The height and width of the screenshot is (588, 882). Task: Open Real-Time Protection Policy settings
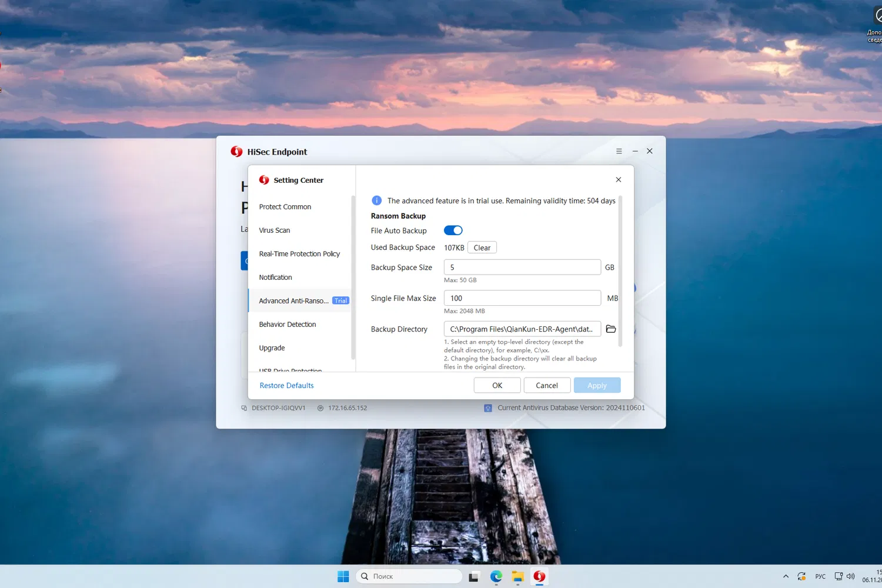tap(300, 253)
